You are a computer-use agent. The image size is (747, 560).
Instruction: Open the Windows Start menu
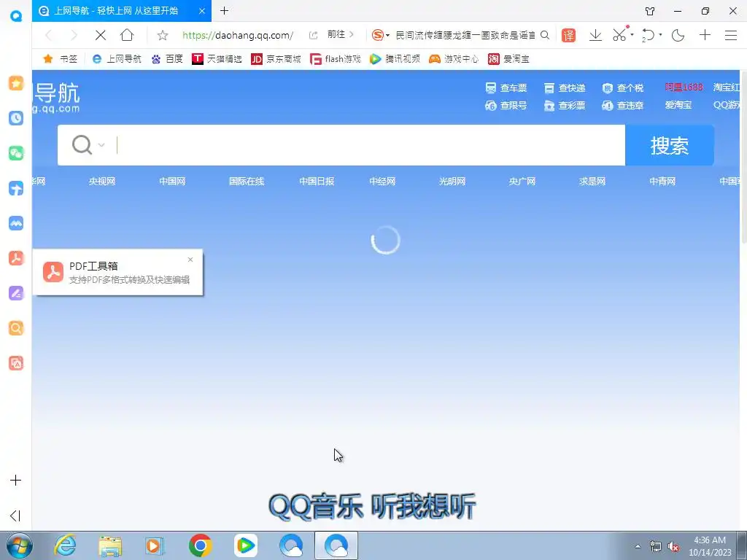19,545
